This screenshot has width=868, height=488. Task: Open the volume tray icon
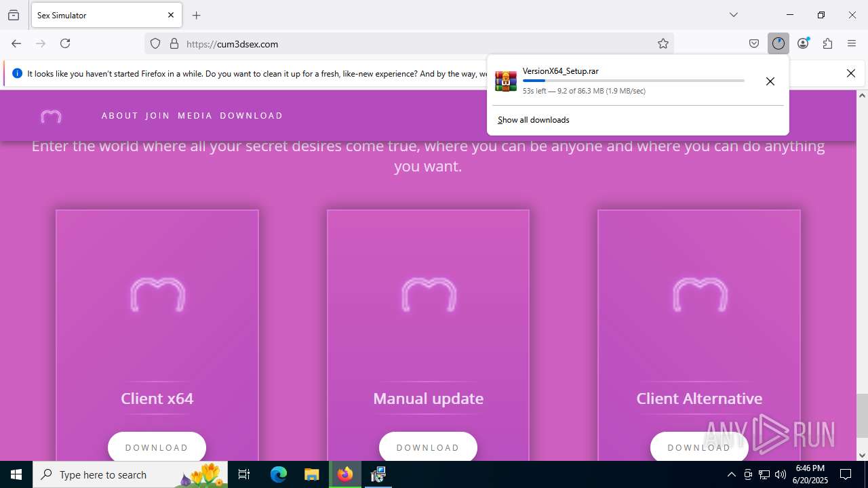[781, 474]
